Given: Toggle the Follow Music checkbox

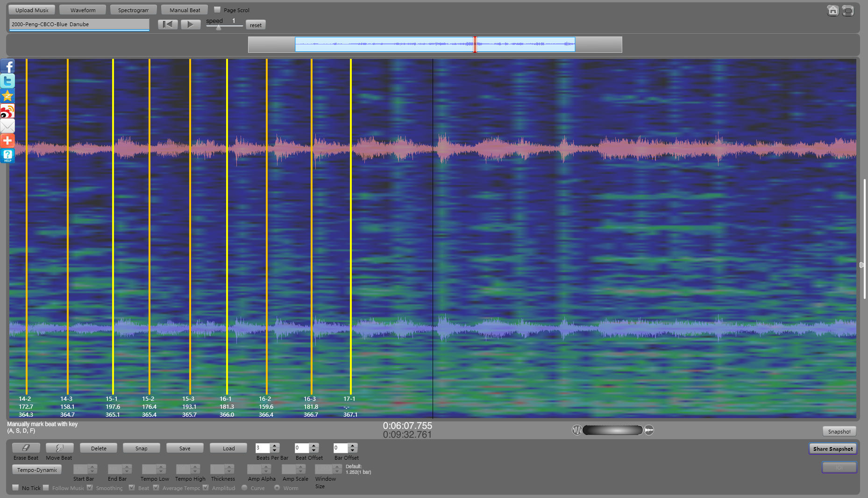Looking at the screenshot, I should 46,488.
